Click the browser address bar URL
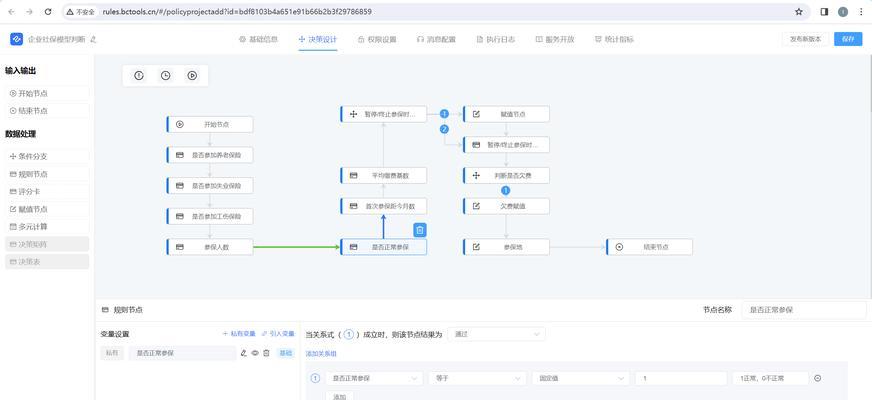The width and height of the screenshot is (872, 400). click(x=237, y=12)
